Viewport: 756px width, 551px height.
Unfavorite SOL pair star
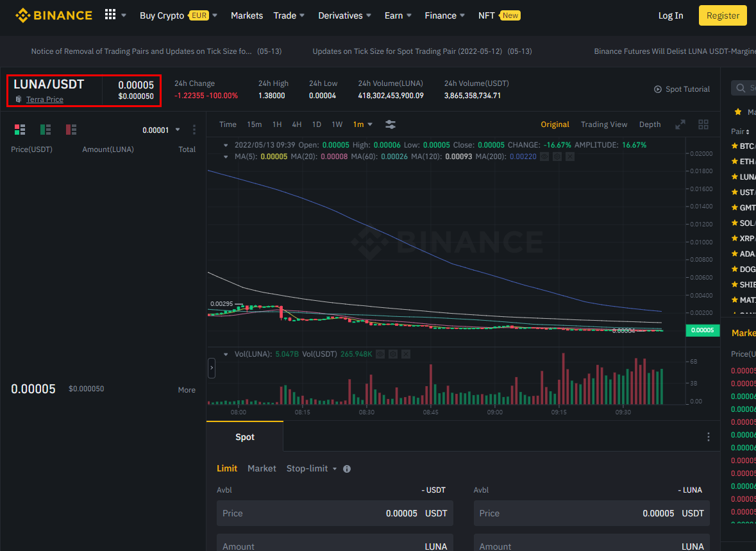pyautogui.click(x=735, y=223)
